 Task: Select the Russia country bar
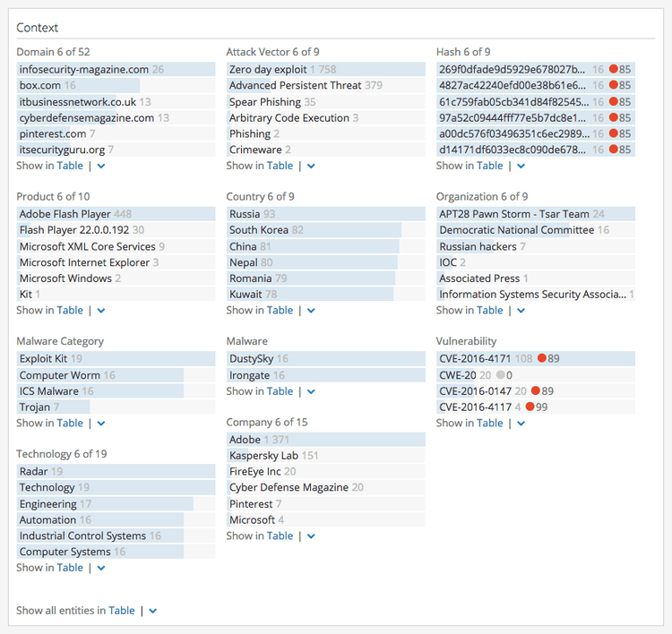(245, 214)
